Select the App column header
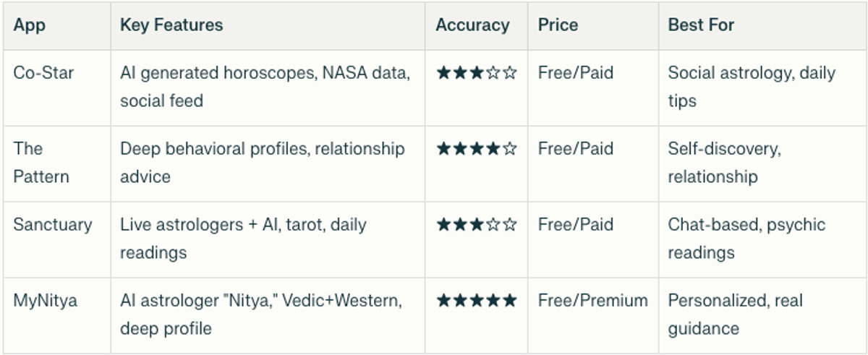This screenshot has height=355, width=868. [30, 25]
